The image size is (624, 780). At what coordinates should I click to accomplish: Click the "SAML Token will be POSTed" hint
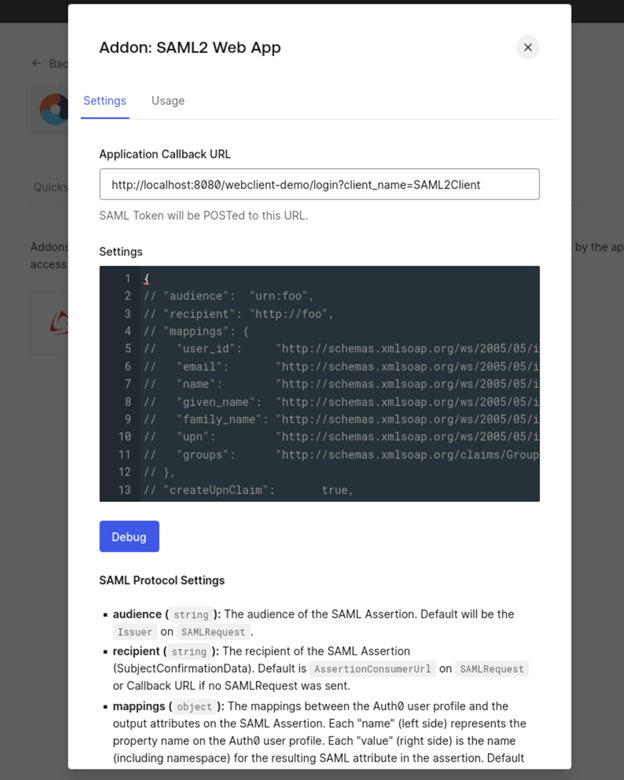click(204, 215)
